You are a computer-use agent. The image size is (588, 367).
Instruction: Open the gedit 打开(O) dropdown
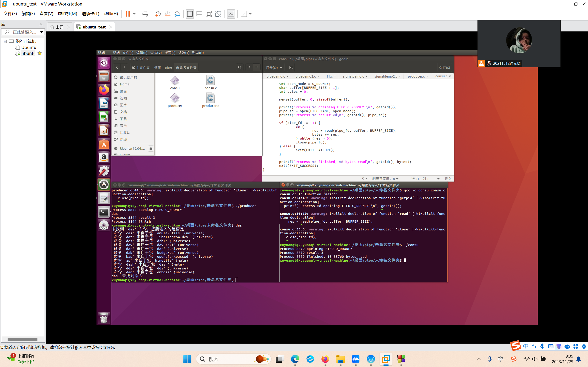(274, 67)
